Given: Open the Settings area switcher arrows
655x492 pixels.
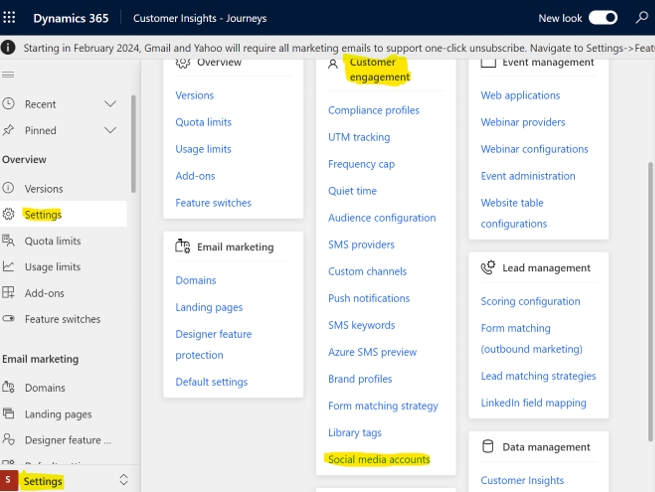Looking at the screenshot, I should pyautogui.click(x=124, y=479).
